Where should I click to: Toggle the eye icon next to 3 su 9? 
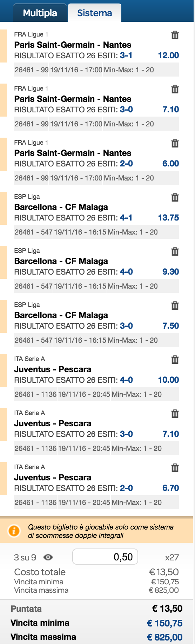[48, 557]
